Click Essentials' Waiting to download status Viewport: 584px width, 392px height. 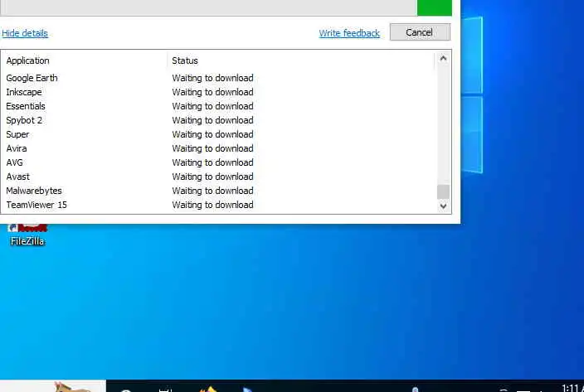coord(212,106)
